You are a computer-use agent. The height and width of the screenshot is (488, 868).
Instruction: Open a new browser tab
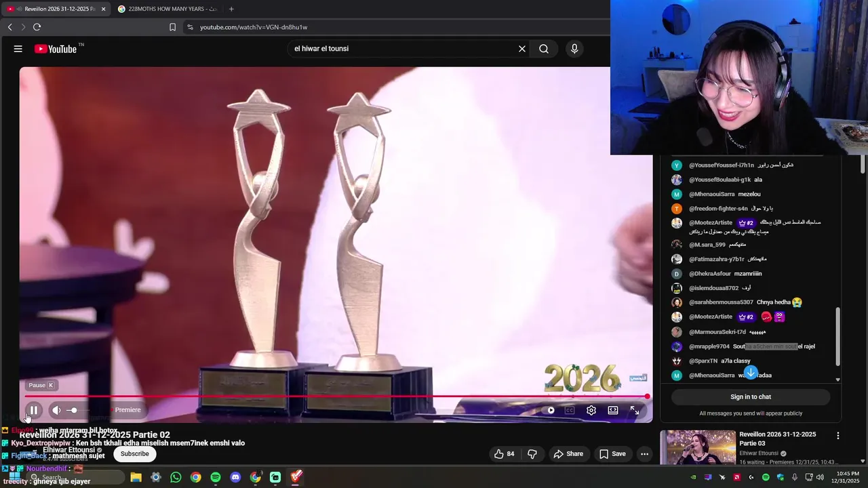tap(231, 9)
